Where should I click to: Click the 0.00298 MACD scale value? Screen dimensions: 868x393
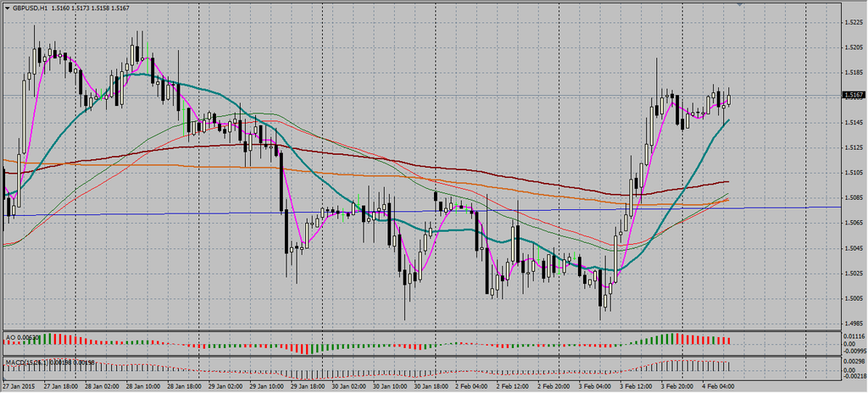coord(854,362)
